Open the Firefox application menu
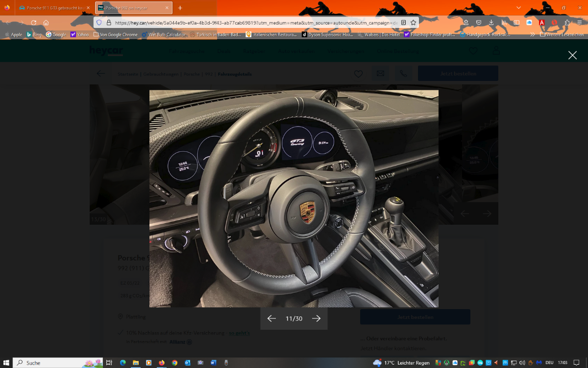 [x=580, y=23]
